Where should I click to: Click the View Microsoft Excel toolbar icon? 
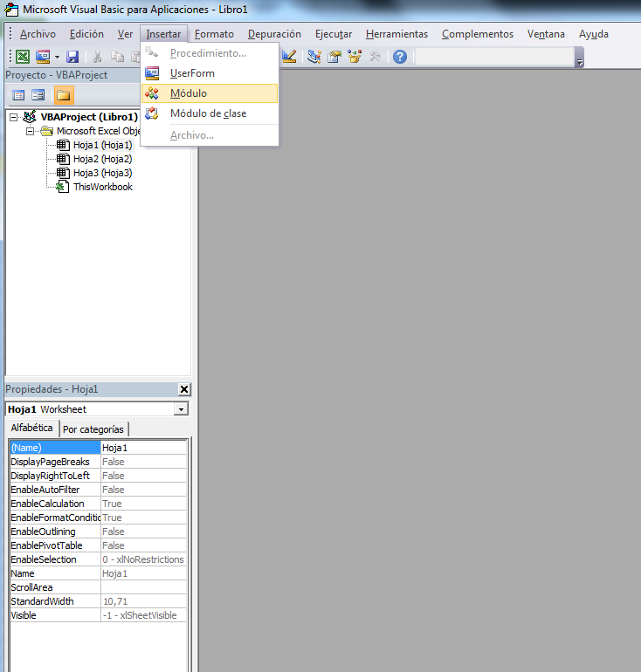(23, 57)
